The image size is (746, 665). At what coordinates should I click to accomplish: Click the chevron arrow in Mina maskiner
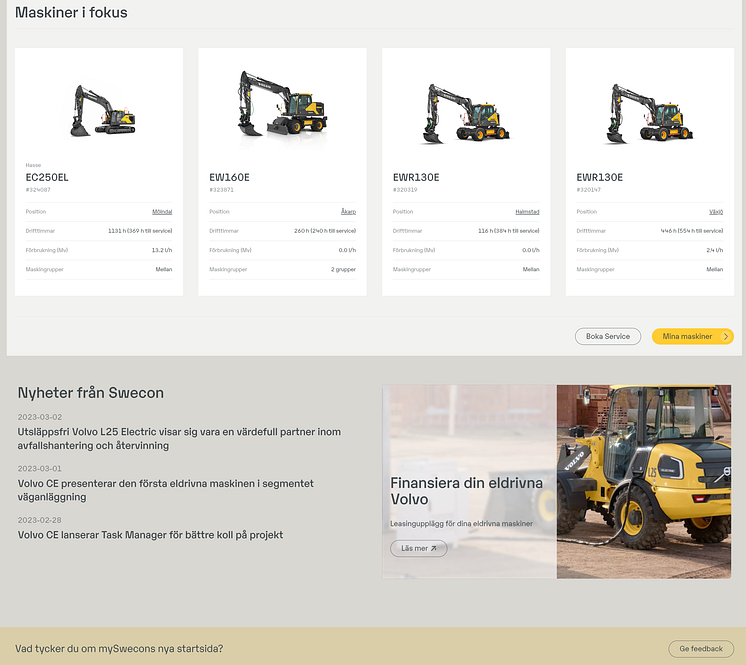click(726, 336)
